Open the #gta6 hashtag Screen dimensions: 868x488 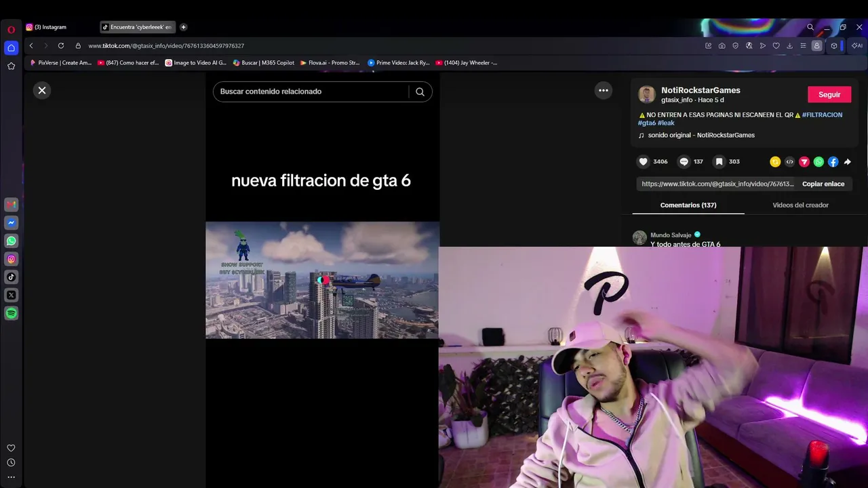pyautogui.click(x=646, y=123)
